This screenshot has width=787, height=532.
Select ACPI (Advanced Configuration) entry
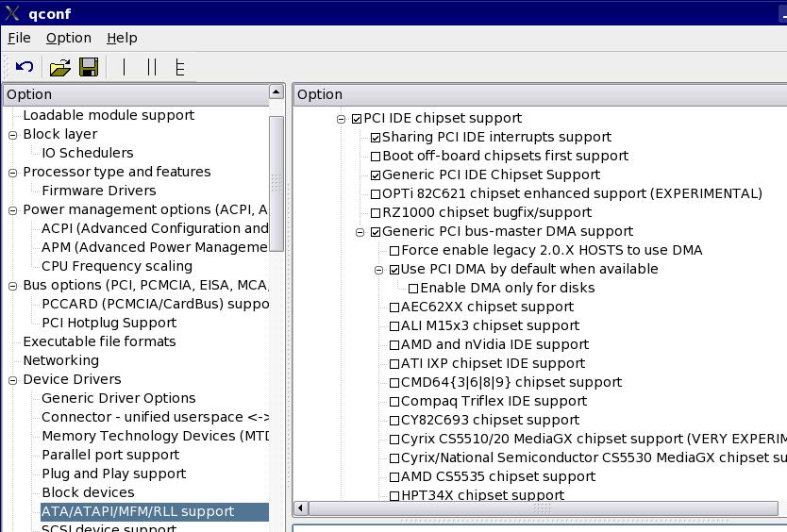click(155, 228)
